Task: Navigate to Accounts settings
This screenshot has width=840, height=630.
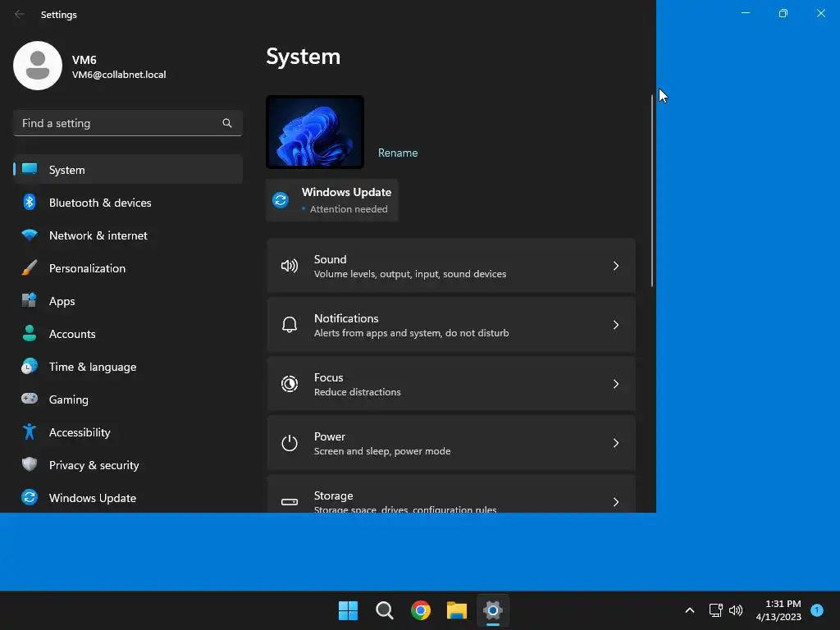Action: (x=128, y=333)
